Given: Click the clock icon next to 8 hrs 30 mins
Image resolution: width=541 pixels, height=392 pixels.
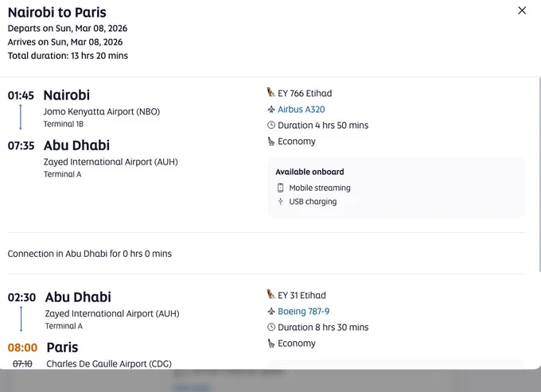Looking at the screenshot, I should point(271,327).
